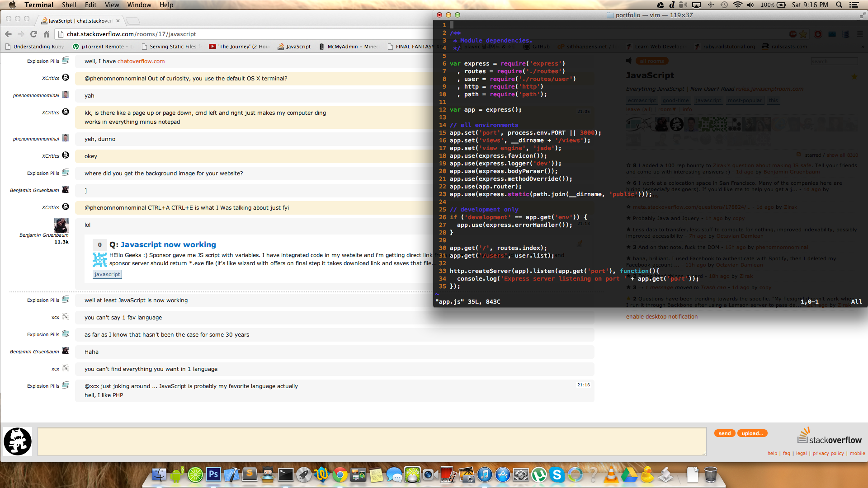Open the Shell menu
Viewport: 868px width, 488px height.
click(x=69, y=5)
